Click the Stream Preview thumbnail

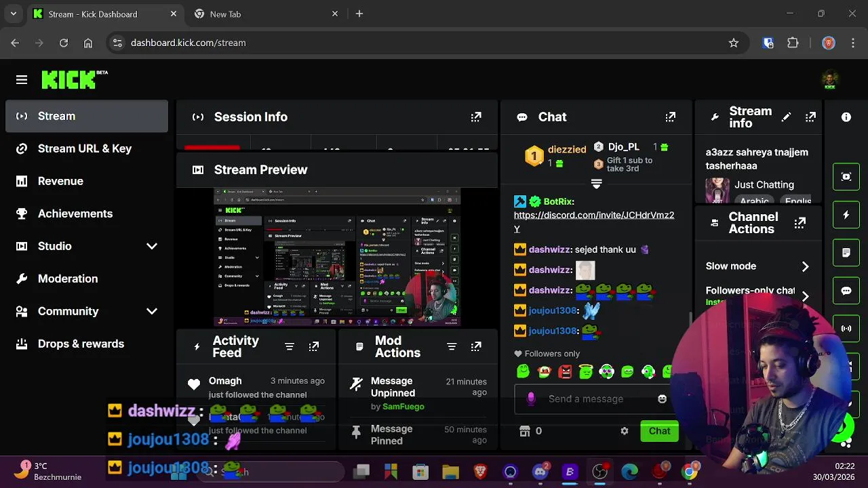pos(337,257)
